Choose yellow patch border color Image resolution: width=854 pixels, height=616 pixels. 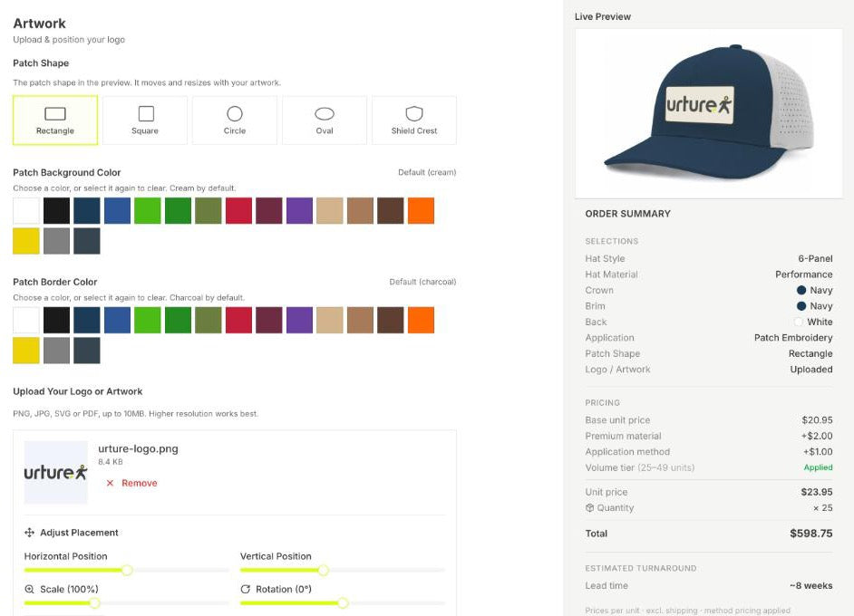tap(26, 351)
